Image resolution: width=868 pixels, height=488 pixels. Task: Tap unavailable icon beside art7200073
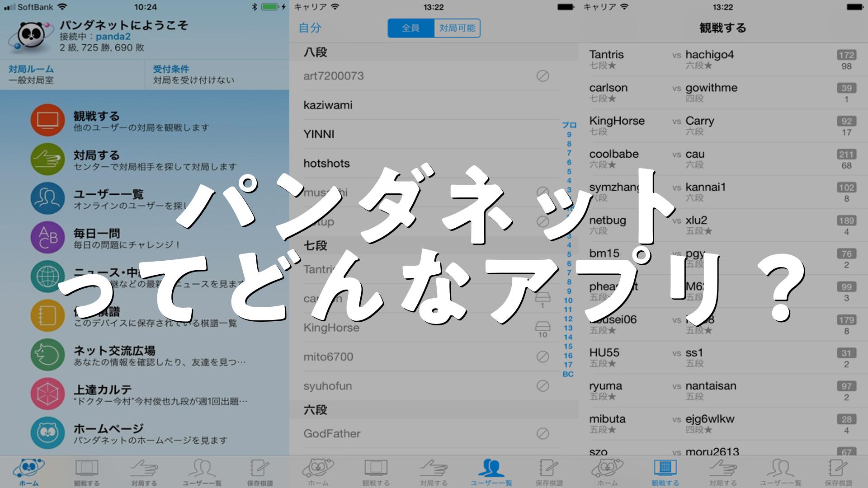(x=542, y=76)
